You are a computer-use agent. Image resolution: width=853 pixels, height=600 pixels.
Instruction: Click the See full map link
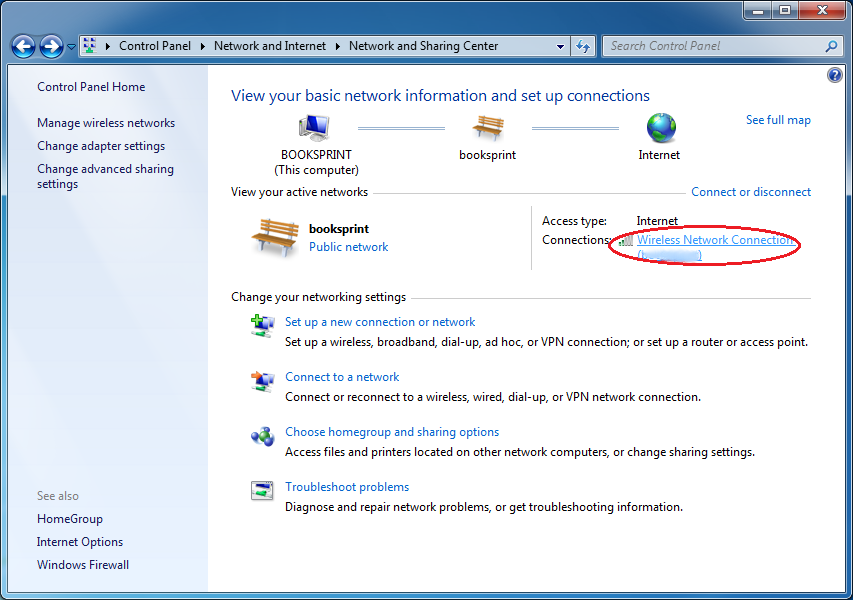tap(778, 120)
